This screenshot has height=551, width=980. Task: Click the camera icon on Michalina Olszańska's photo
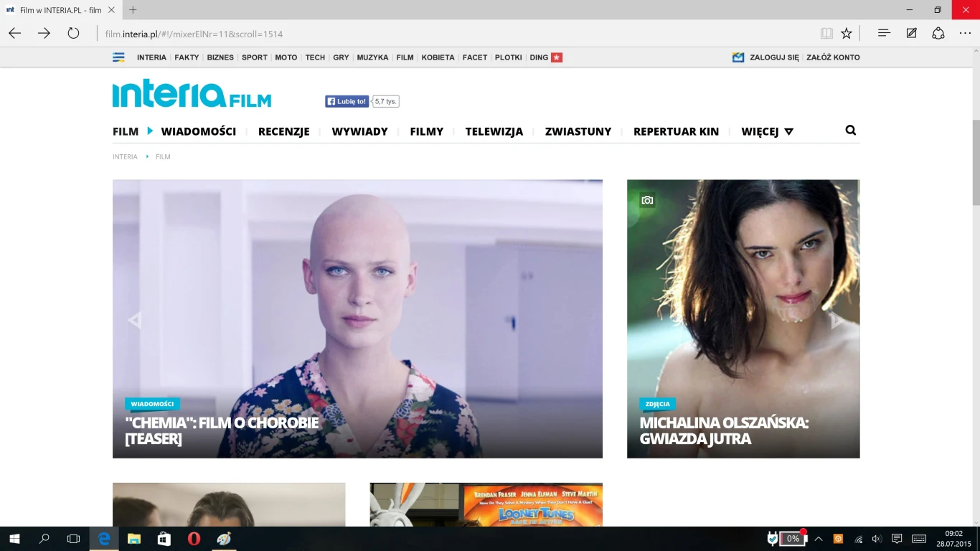[646, 201]
